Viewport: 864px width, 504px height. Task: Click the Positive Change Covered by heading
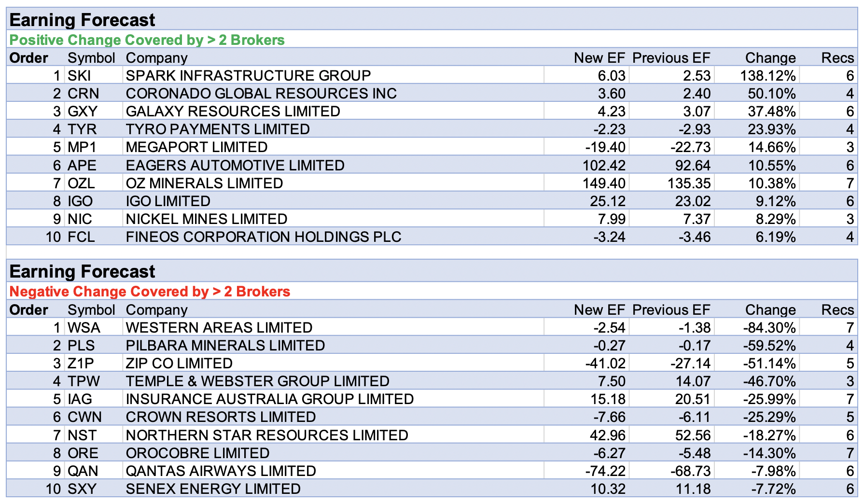tap(147, 40)
